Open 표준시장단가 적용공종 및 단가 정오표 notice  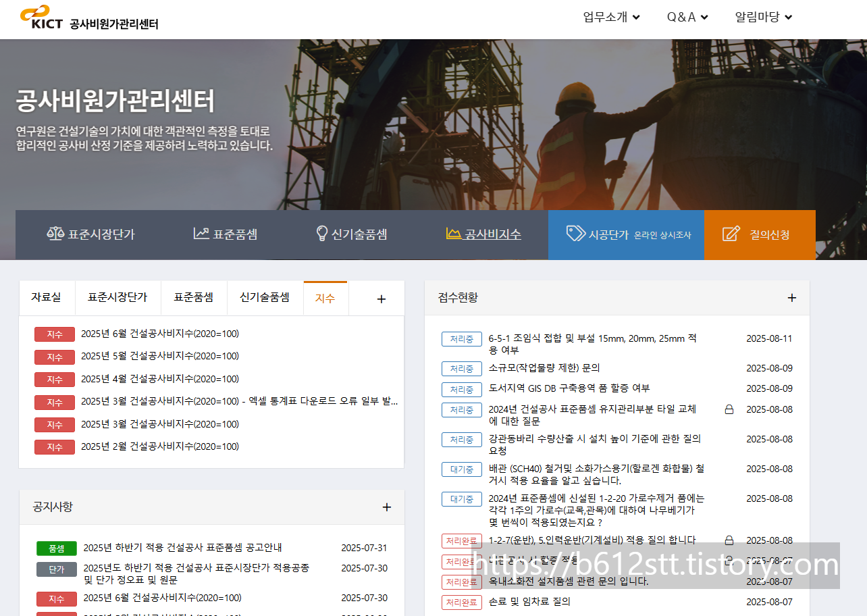click(x=196, y=574)
